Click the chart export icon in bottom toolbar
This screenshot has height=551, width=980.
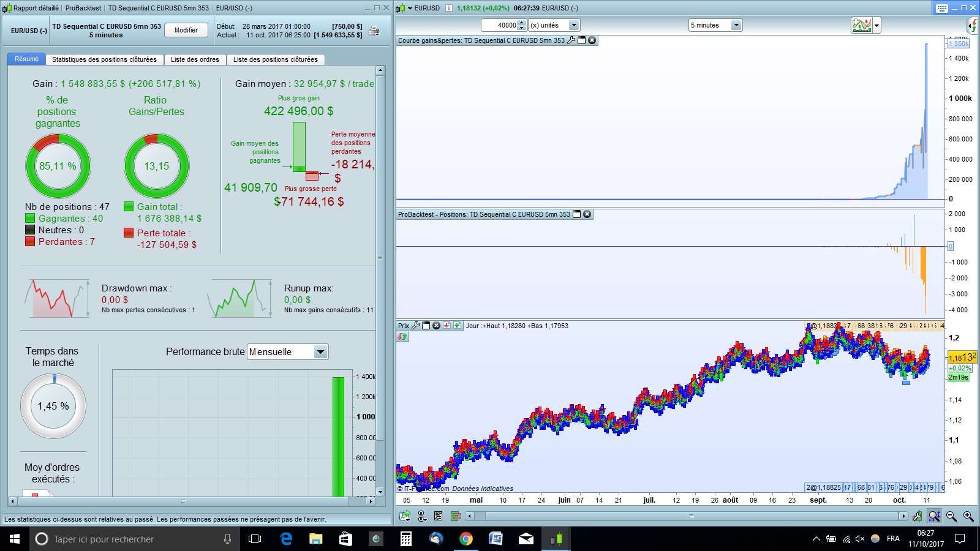coord(405,516)
